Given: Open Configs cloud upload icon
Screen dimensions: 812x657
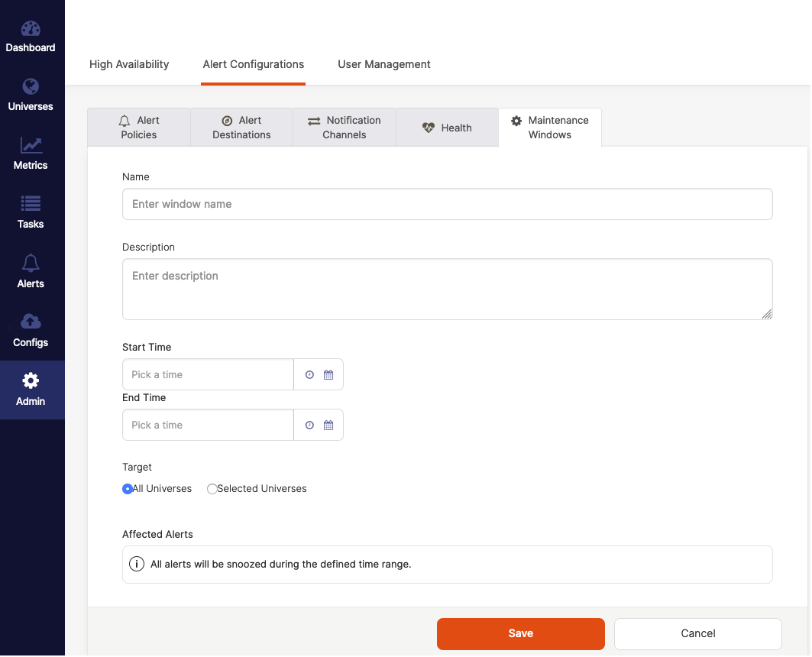Looking at the screenshot, I should tap(31, 322).
